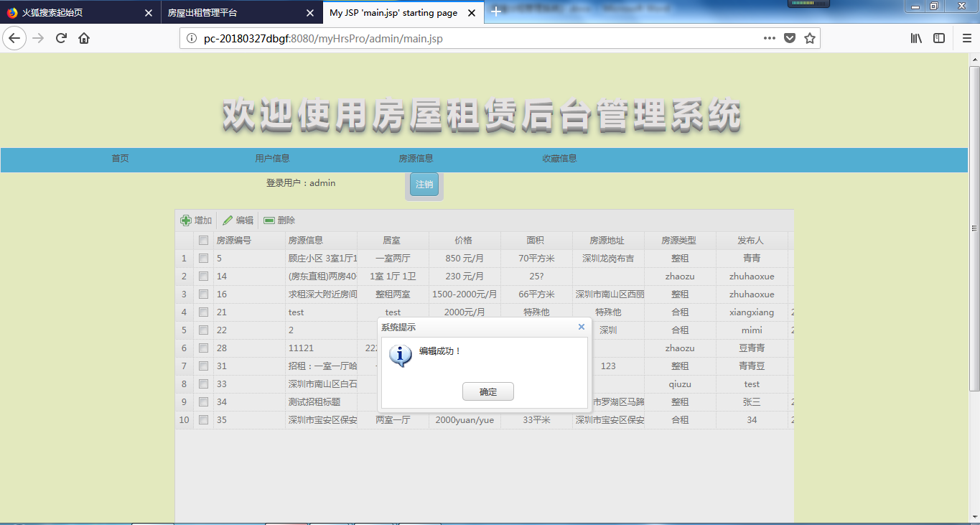Screen dimensions: 980x525
Task: Sort by the 房源地址 column header
Action: coord(608,241)
